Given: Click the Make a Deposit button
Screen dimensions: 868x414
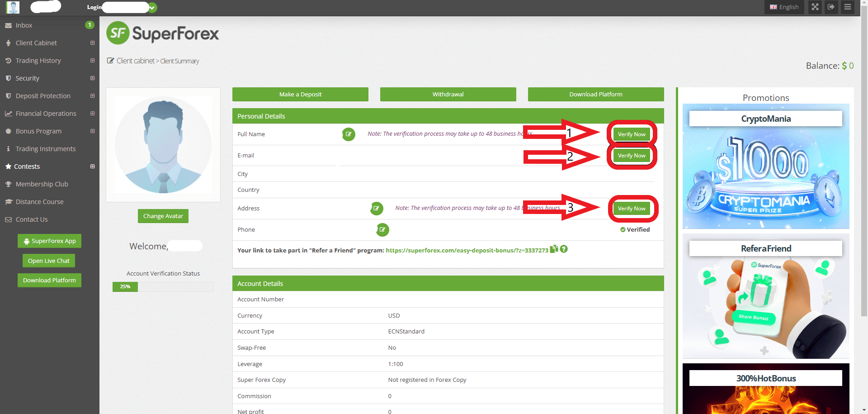Looking at the screenshot, I should click(300, 94).
